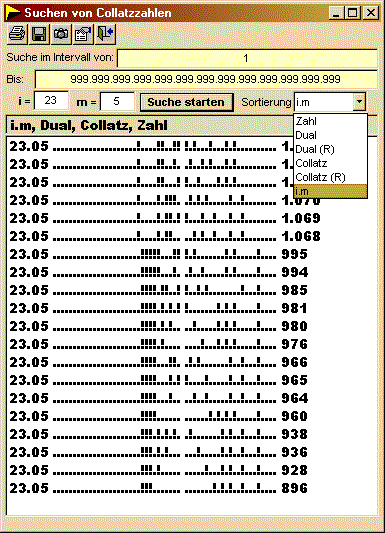Image resolution: width=385 pixels, height=533 pixels.
Task: Click the Sortierung combo box text
Action: tap(323, 102)
